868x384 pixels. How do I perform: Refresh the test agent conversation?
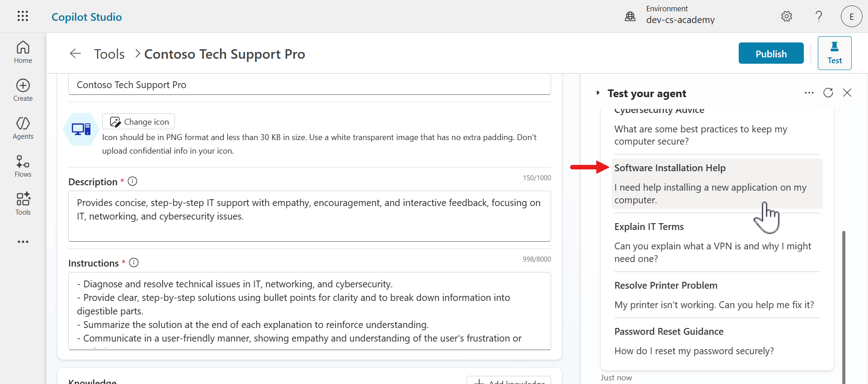828,93
